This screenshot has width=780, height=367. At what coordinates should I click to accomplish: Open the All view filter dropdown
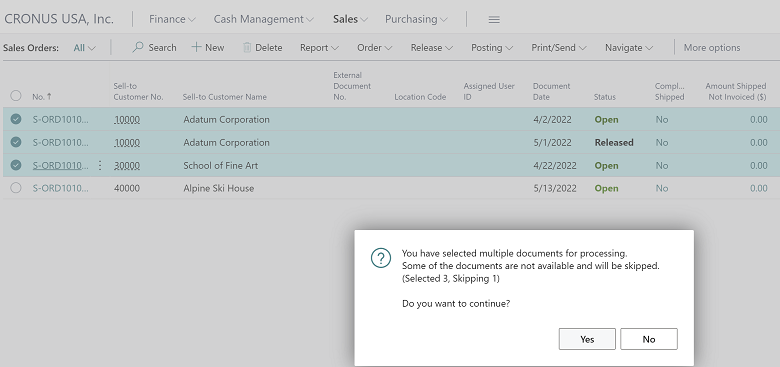pyautogui.click(x=85, y=48)
